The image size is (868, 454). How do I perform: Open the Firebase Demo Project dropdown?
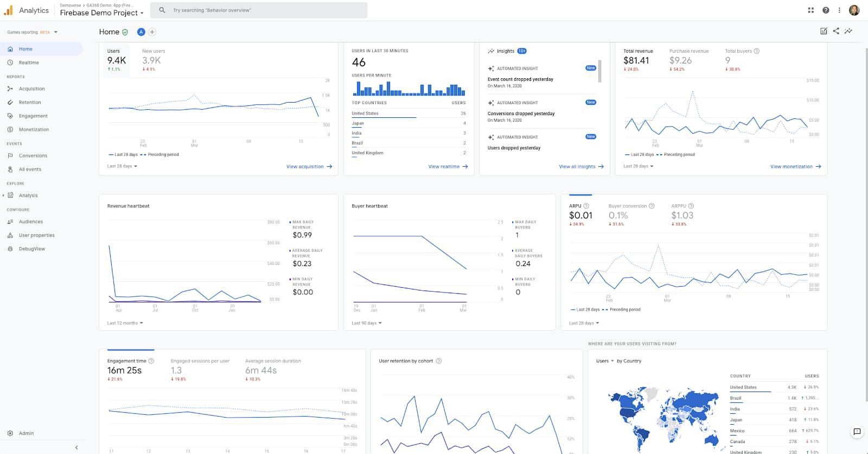click(101, 12)
